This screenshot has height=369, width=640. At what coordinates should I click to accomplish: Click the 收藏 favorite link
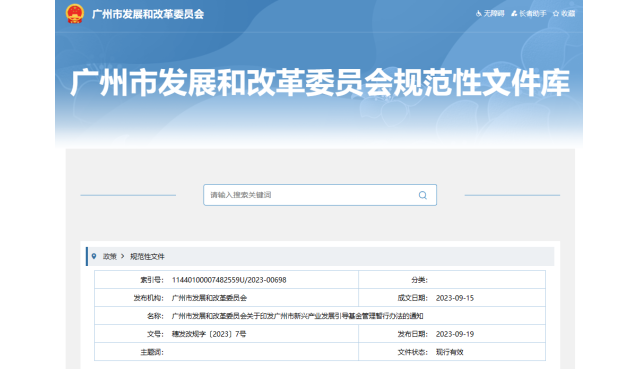click(568, 13)
